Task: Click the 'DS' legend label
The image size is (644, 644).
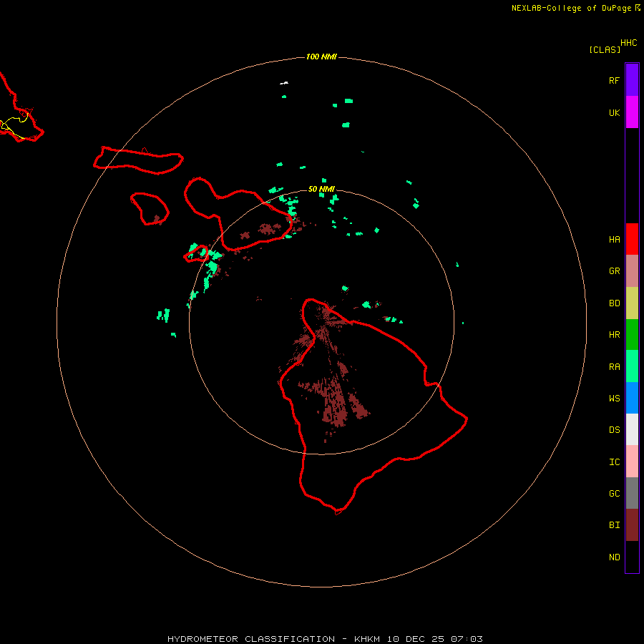Action: 614,430
